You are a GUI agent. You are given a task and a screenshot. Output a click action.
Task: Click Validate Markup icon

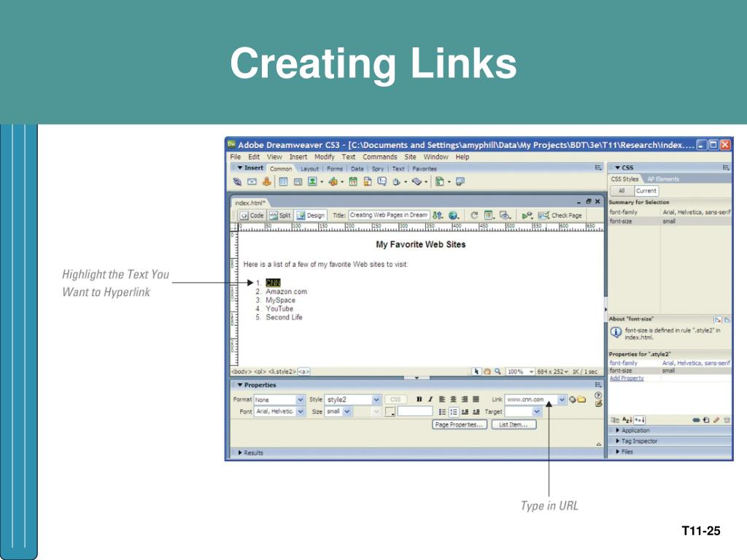click(x=527, y=215)
